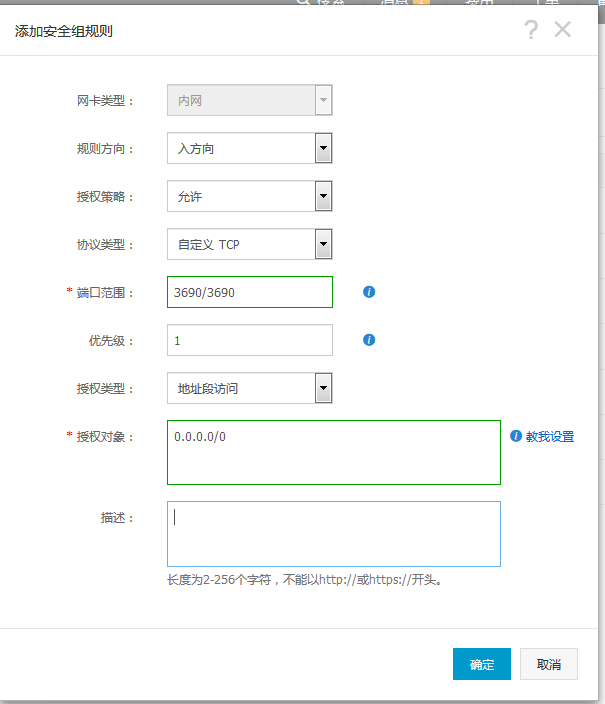Screen dimensions: 605x704
Task: Open the 教我设置 help link
Action: click(x=550, y=437)
